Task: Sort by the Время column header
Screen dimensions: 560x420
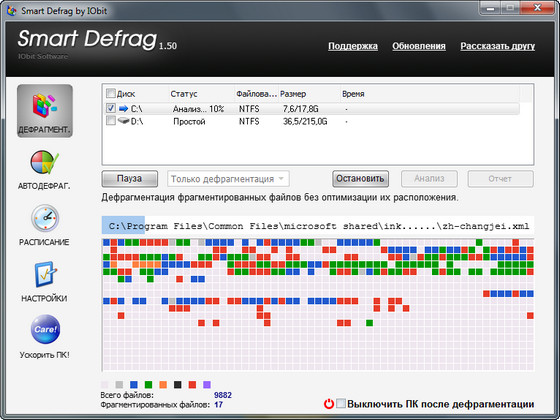Action: [353, 94]
